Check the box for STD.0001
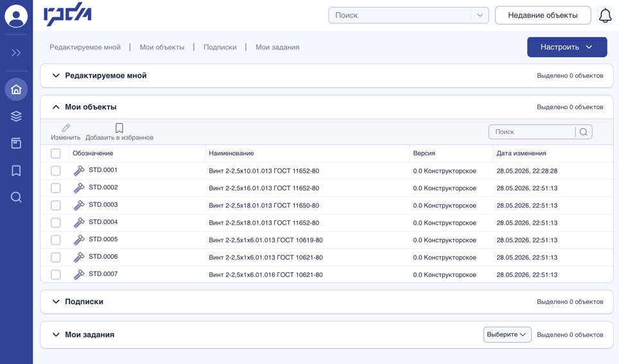 click(56, 171)
